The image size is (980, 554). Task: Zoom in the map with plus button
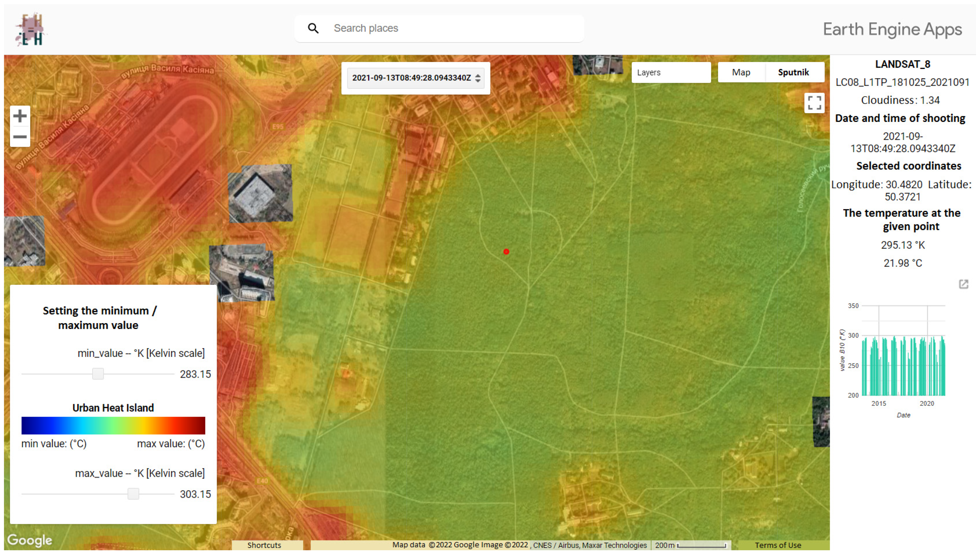20,116
